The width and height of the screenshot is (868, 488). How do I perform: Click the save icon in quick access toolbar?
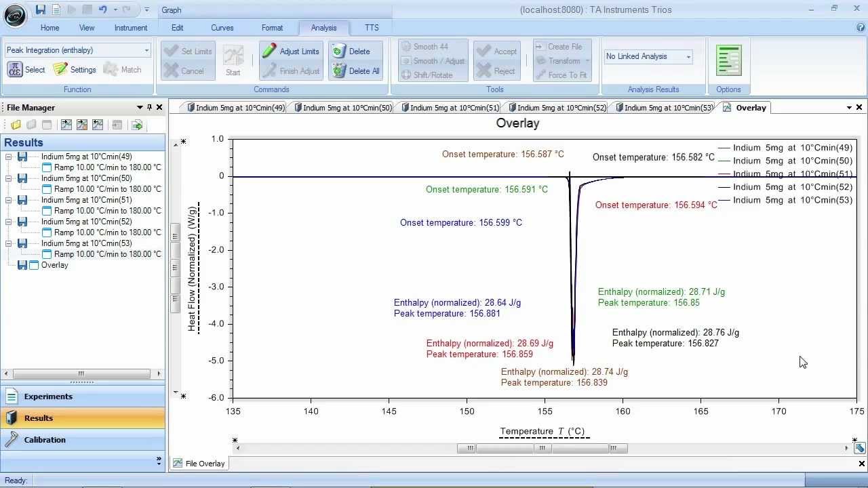41,9
